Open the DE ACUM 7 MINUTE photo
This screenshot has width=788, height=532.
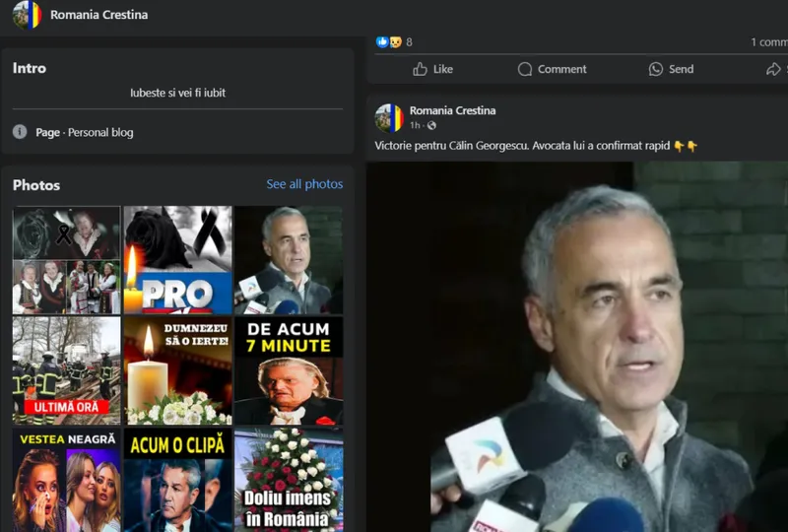click(x=289, y=370)
